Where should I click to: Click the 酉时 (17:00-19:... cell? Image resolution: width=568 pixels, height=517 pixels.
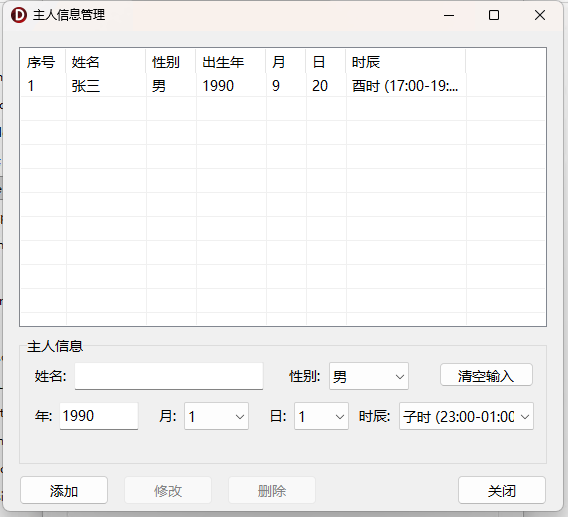405,86
